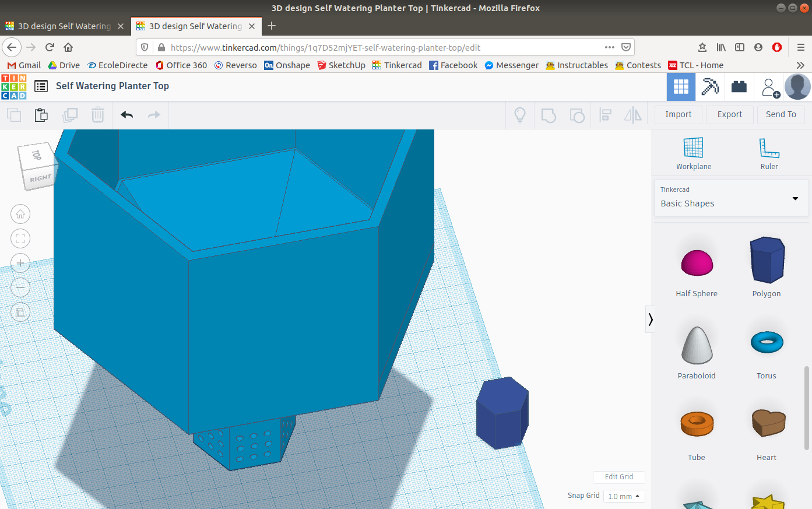
Task: Select the Workplane tool
Action: [x=693, y=152]
